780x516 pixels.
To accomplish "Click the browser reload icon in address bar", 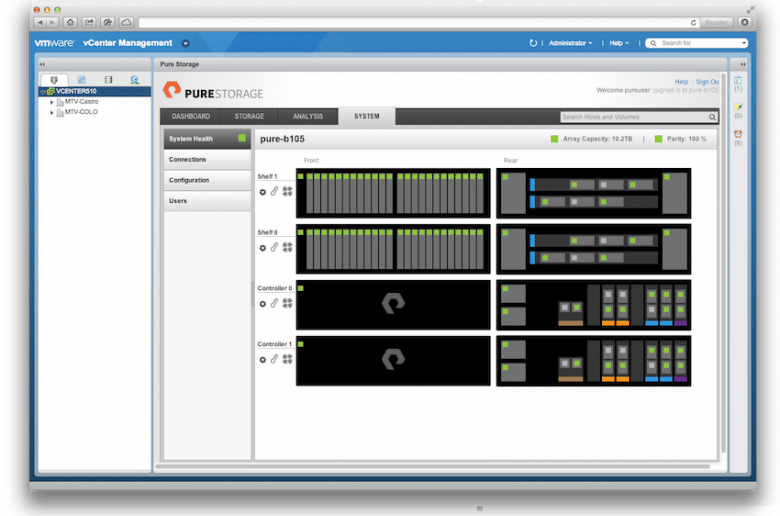I will [x=693, y=22].
